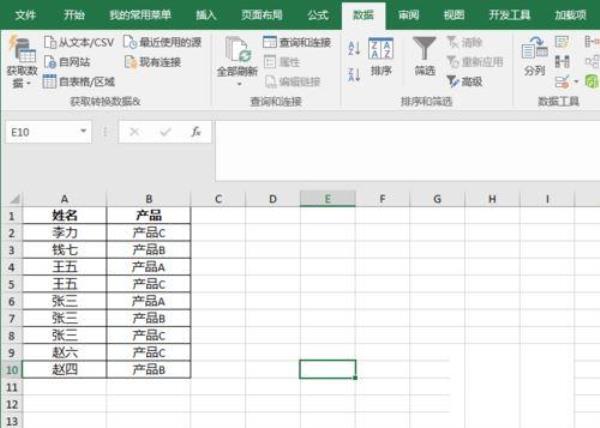Select column E header
This screenshot has height=428, width=600.
click(328, 199)
